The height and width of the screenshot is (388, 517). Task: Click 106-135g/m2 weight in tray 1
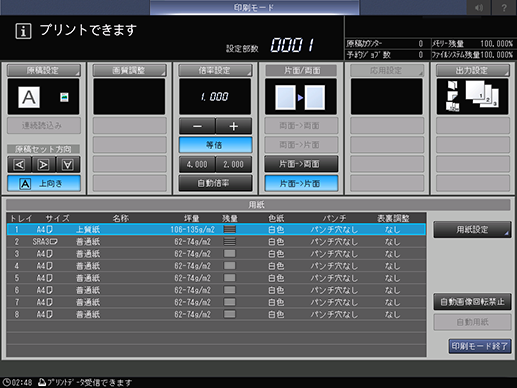[193, 229]
